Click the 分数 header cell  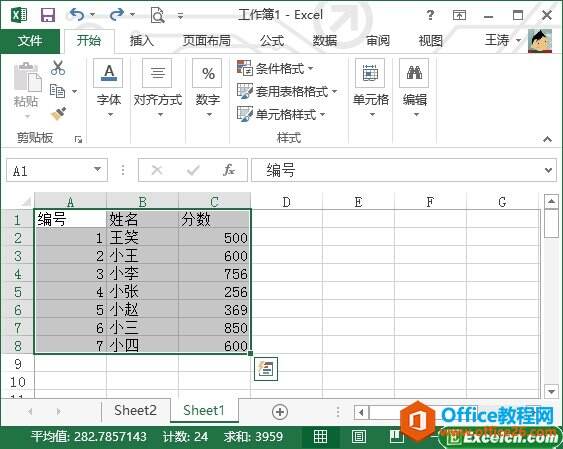tap(214, 219)
